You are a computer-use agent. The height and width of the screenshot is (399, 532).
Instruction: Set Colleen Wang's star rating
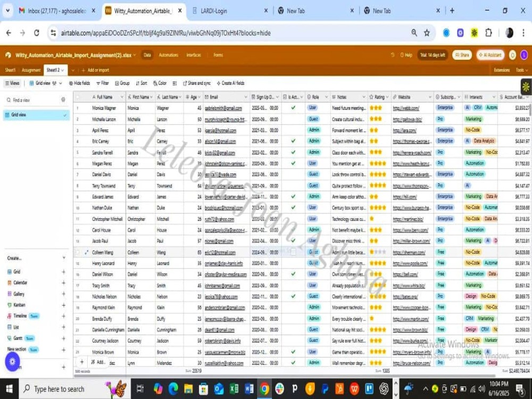(x=378, y=252)
